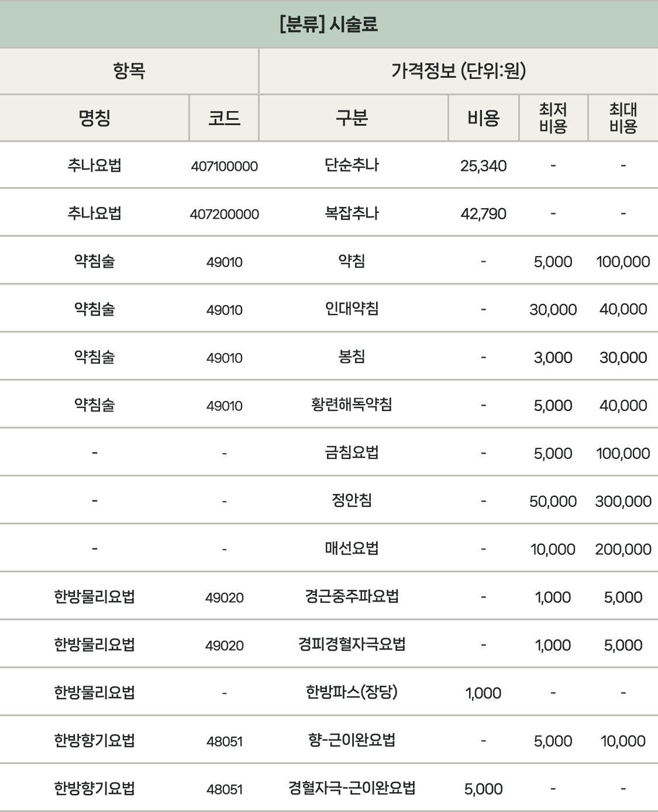The width and height of the screenshot is (658, 812).
Task: Click the 42,790 cost value
Action: point(483,214)
